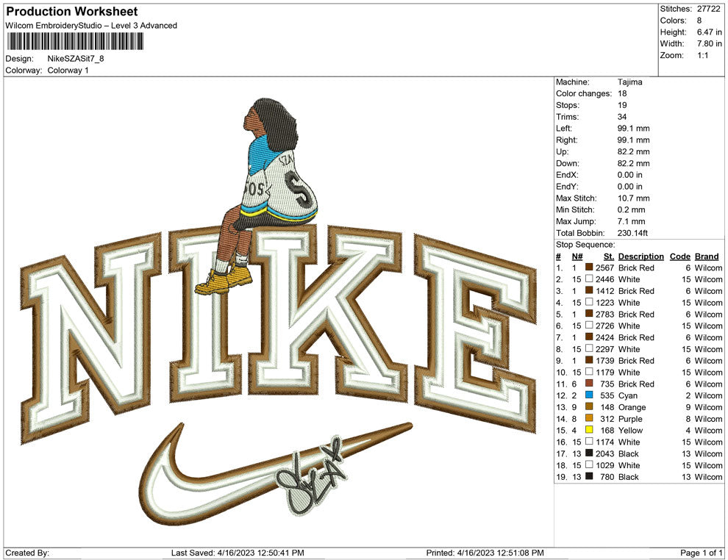Click the SZA signature on the swoosh
728x560 pixels.
coord(312,478)
